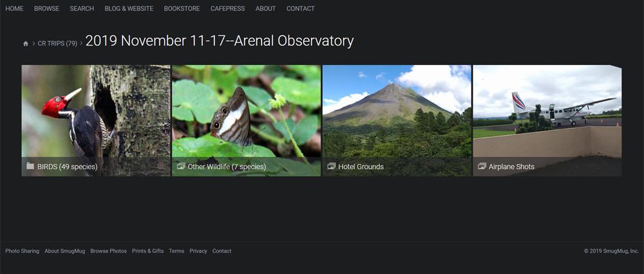Select CAFEPRESS in navigation bar

click(x=227, y=8)
